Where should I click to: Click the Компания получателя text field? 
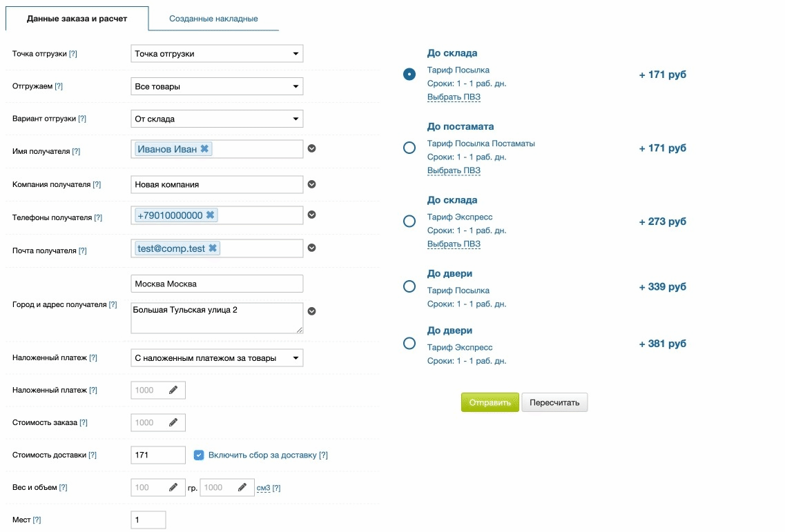pos(217,184)
